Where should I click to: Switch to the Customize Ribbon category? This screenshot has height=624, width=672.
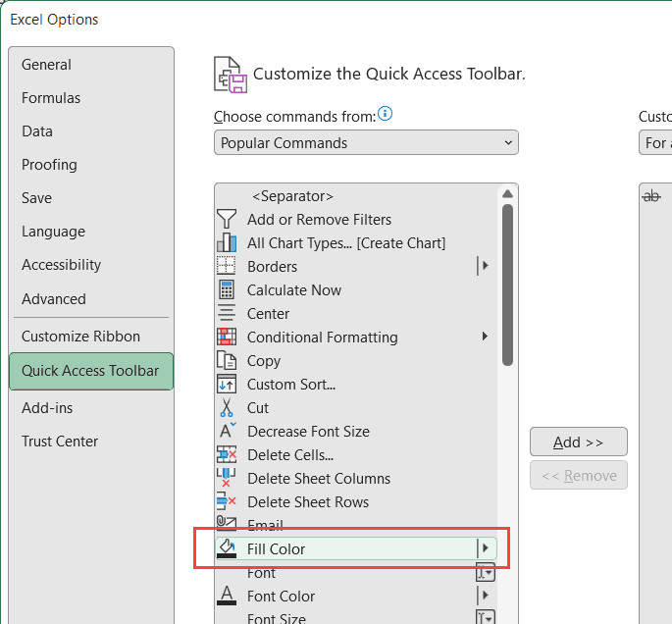click(80, 336)
